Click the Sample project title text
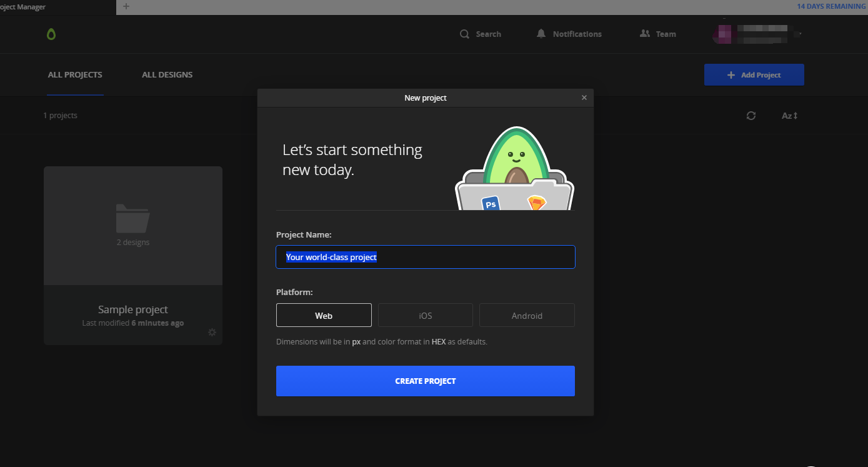The height and width of the screenshot is (467, 868). click(x=133, y=309)
